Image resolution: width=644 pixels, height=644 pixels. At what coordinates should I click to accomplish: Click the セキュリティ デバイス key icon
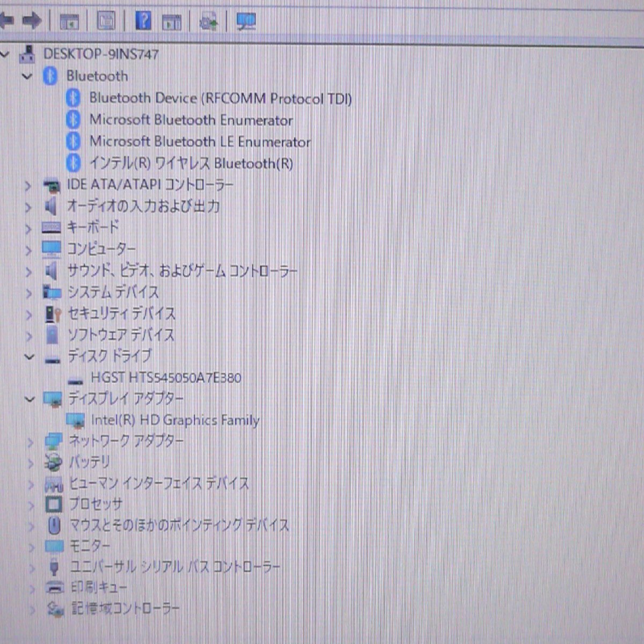[53, 314]
